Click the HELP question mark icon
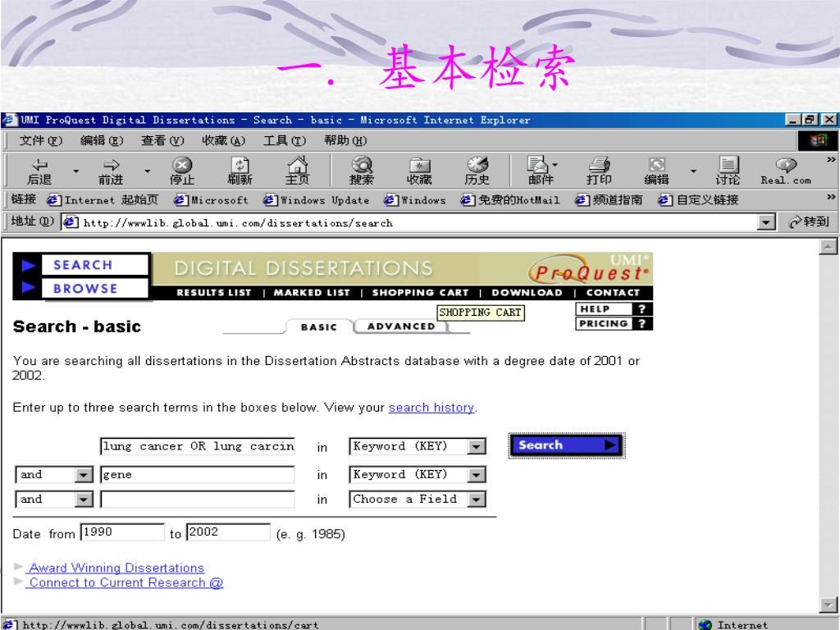Screen dimensions: 840x630 (x=641, y=309)
